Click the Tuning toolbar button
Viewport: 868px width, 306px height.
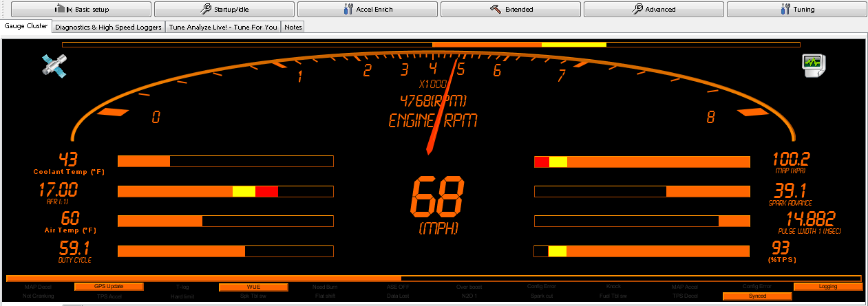797,10
